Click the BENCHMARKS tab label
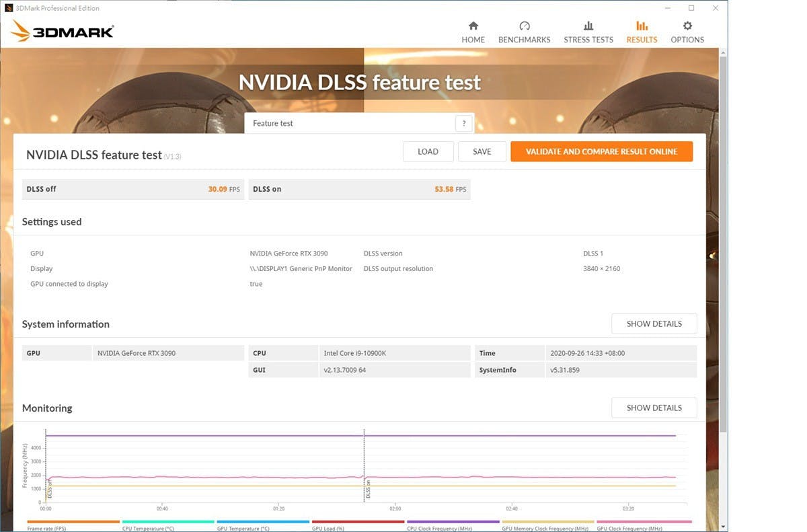807x532 pixels. pos(525,40)
